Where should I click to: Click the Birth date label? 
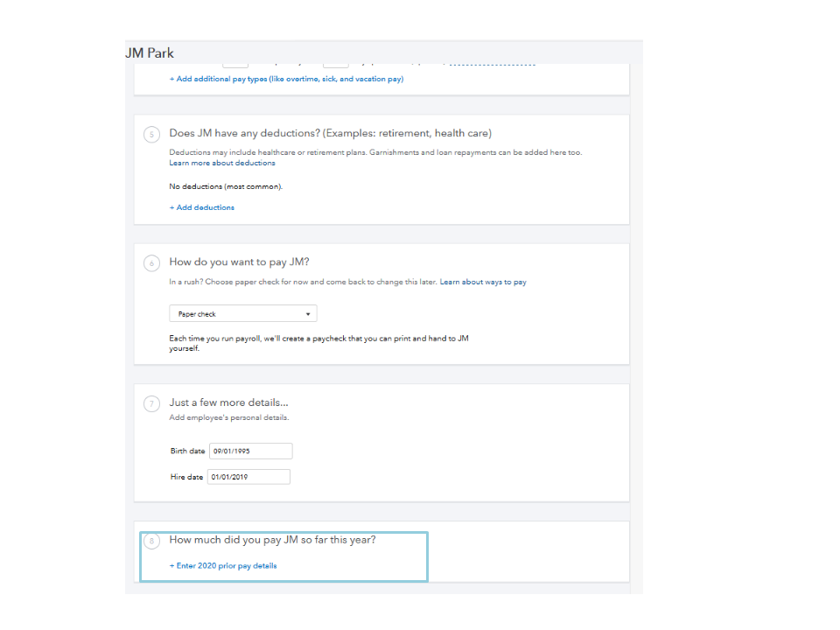coord(187,451)
